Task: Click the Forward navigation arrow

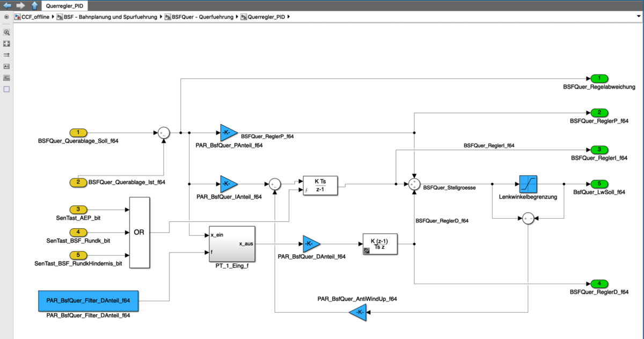Action: pos(21,5)
